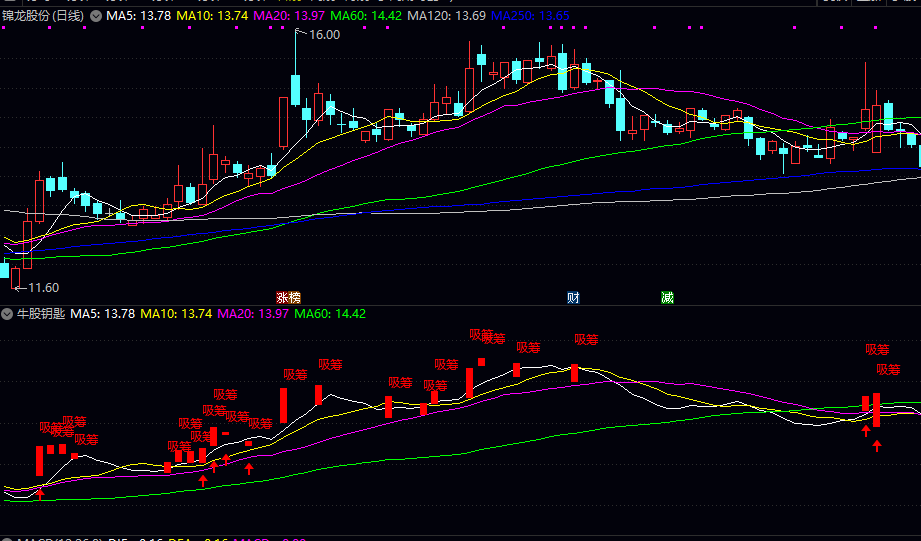Expand the dropdown arrow before 牛股钥匙
This screenshot has height=541, width=921.
point(7,314)
